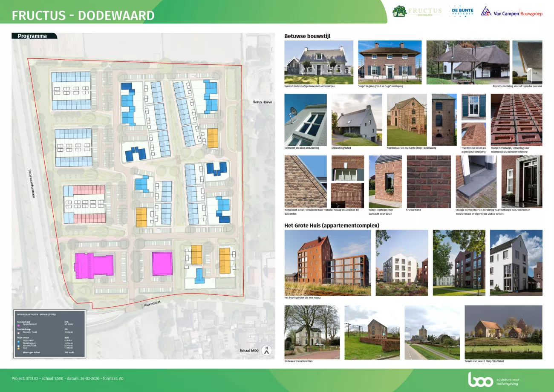Select the Programma tab label

[32, 36]
